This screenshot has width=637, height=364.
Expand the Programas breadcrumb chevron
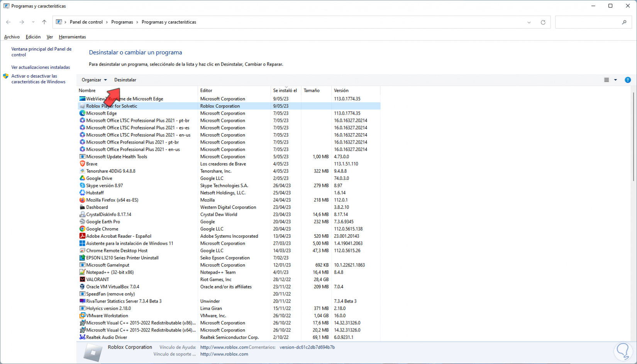(x=137, y=22)
